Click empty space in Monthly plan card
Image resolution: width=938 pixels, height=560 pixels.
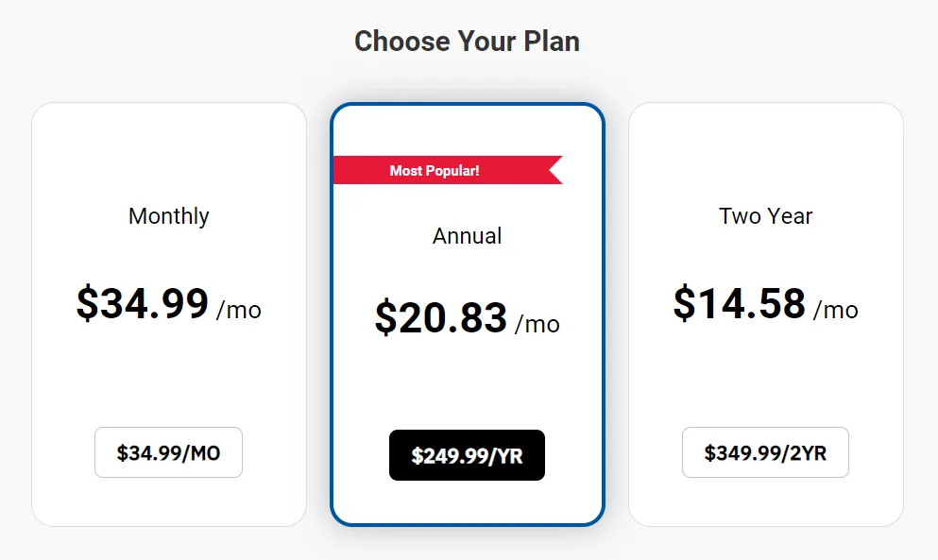168,378
